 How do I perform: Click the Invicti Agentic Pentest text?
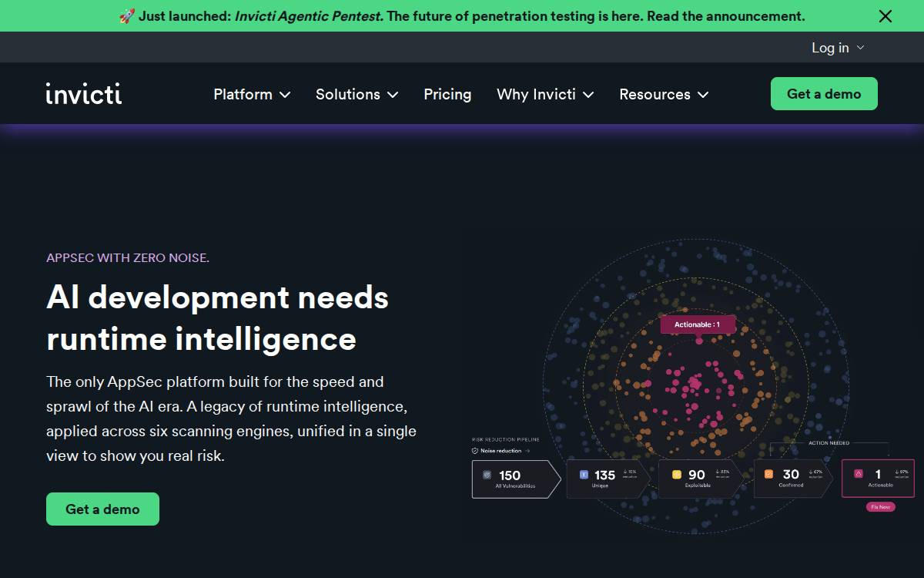(309, 16)
